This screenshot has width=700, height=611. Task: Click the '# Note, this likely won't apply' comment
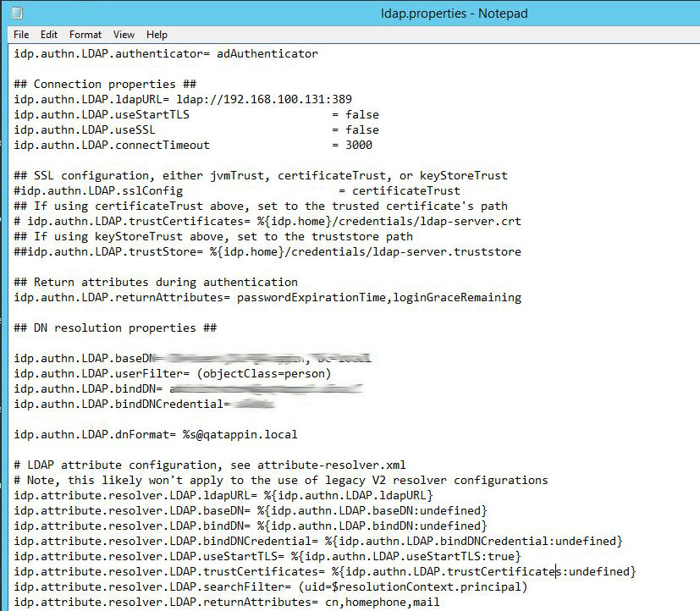tap(281, 480)
